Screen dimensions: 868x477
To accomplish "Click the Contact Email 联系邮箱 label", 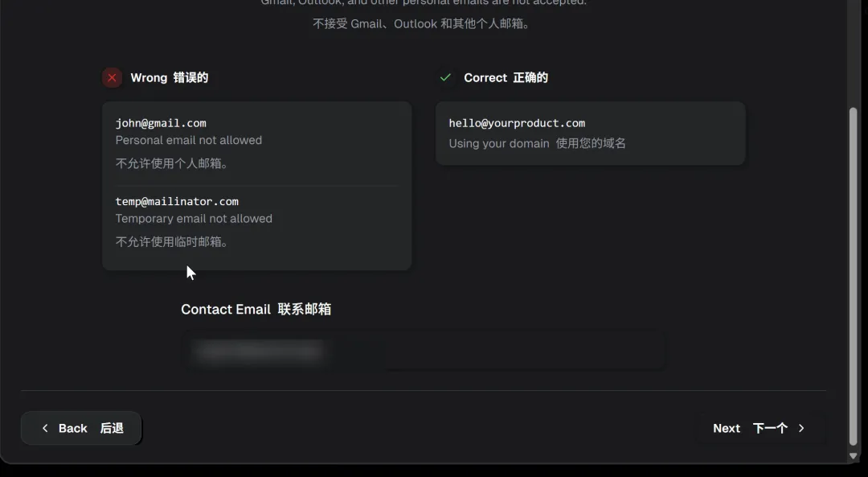I will (x=256, y=309).
